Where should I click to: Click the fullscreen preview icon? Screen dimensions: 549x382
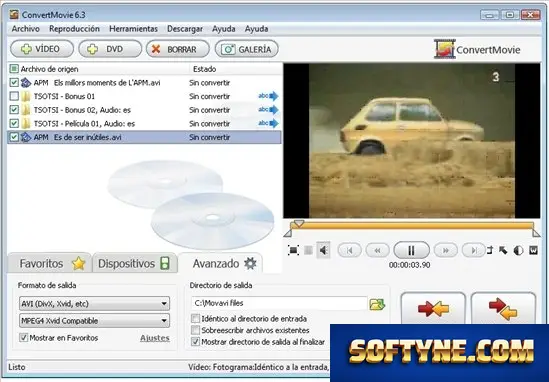pos(293,250)
